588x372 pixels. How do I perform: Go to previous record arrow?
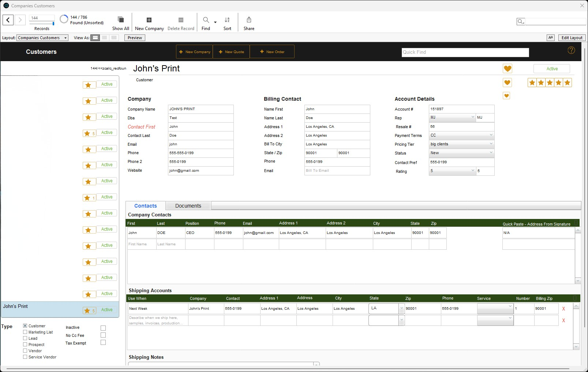pyautogui.click(x=8, y=20)
